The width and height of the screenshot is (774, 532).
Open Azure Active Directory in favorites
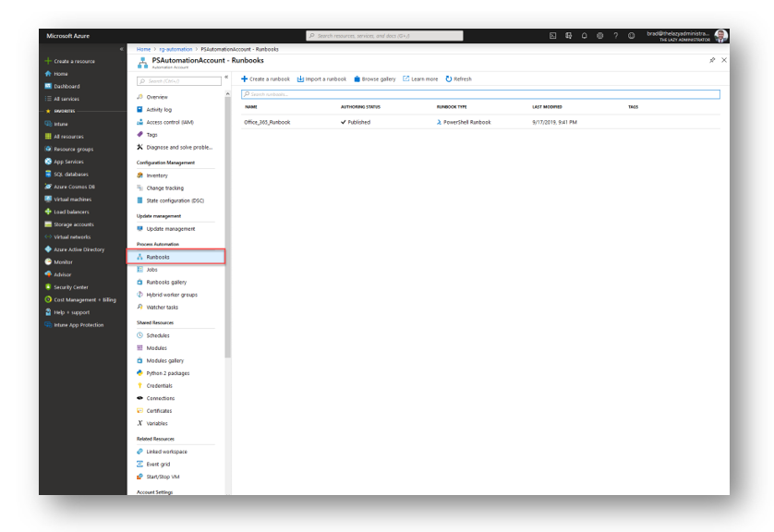[75, 249]
